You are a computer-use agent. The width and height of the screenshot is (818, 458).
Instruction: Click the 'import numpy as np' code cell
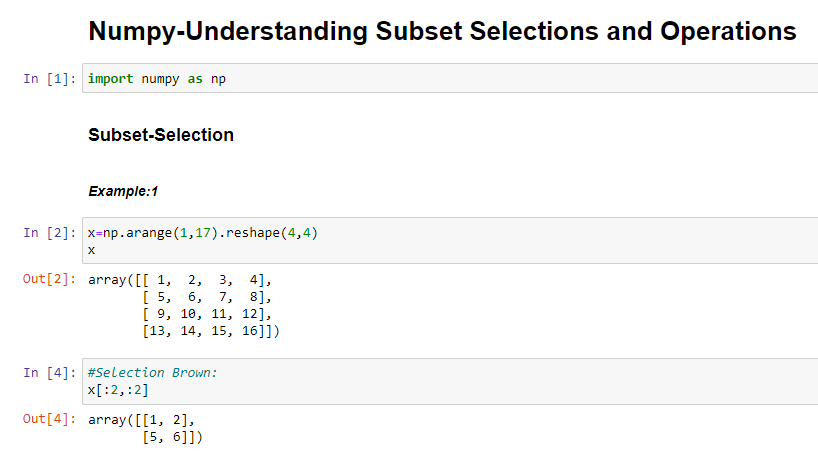click(450, 78)
